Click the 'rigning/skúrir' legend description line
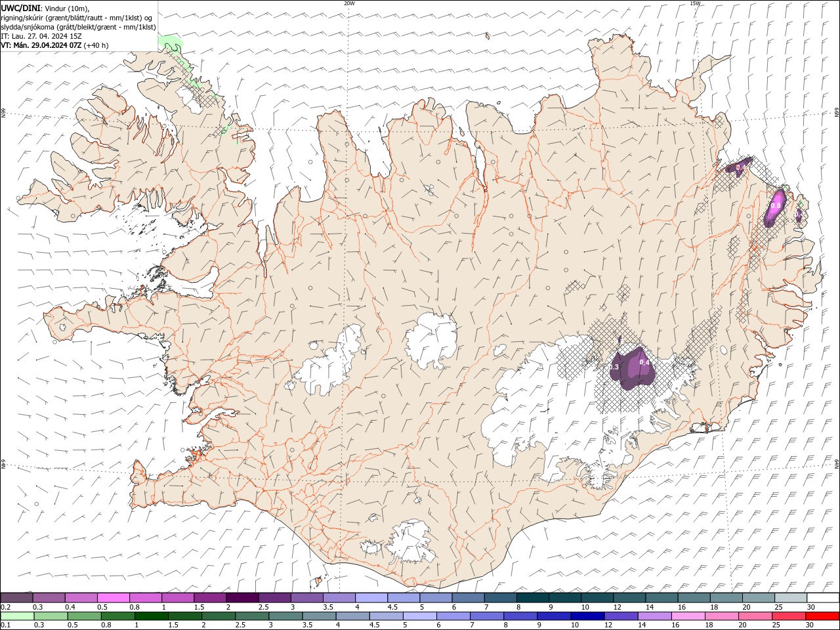 pos(77,18)
